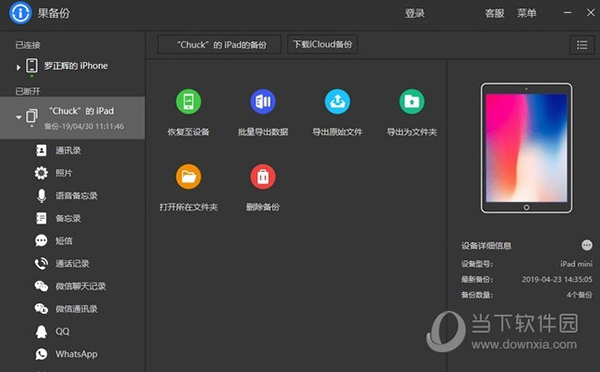Toggle the list view icon at top right

582,45
